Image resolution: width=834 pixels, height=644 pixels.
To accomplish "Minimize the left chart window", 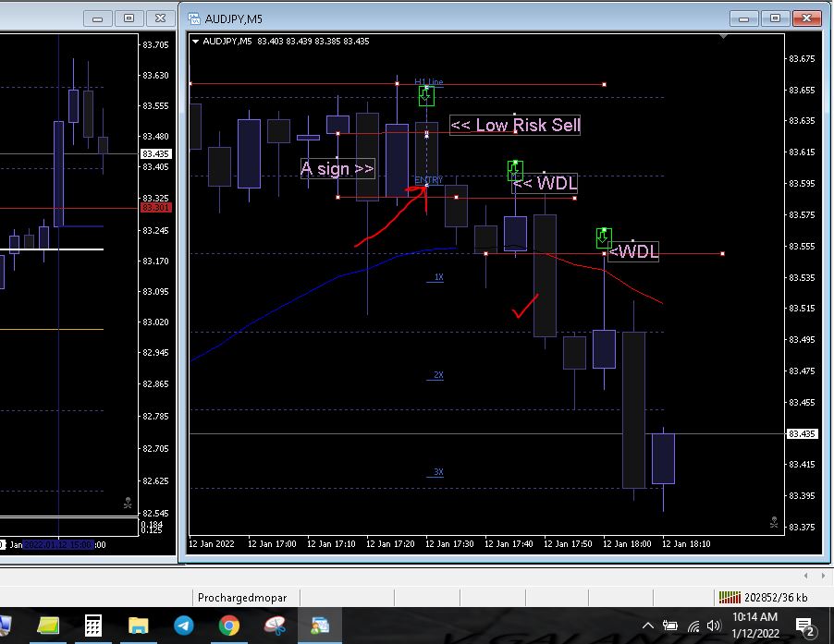I will [97, 18].
